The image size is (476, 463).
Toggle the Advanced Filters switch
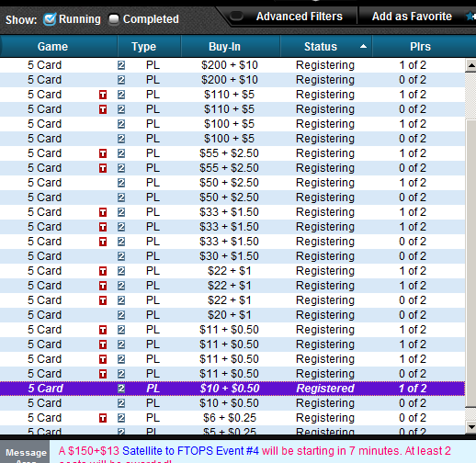236,16
